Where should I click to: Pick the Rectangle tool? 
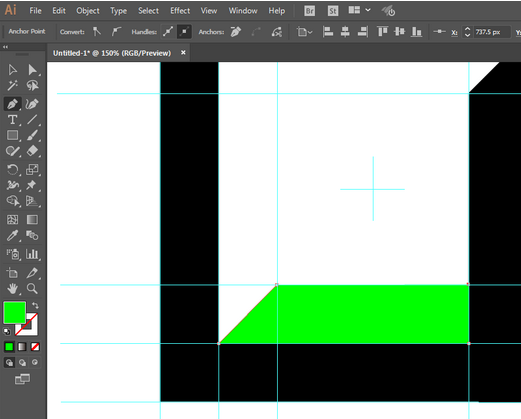tap(12, 135)
